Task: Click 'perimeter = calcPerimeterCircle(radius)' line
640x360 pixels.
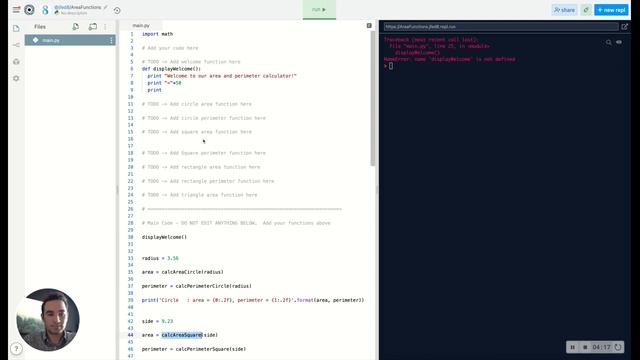Action: pyautogui.click(x=196, y=286)
